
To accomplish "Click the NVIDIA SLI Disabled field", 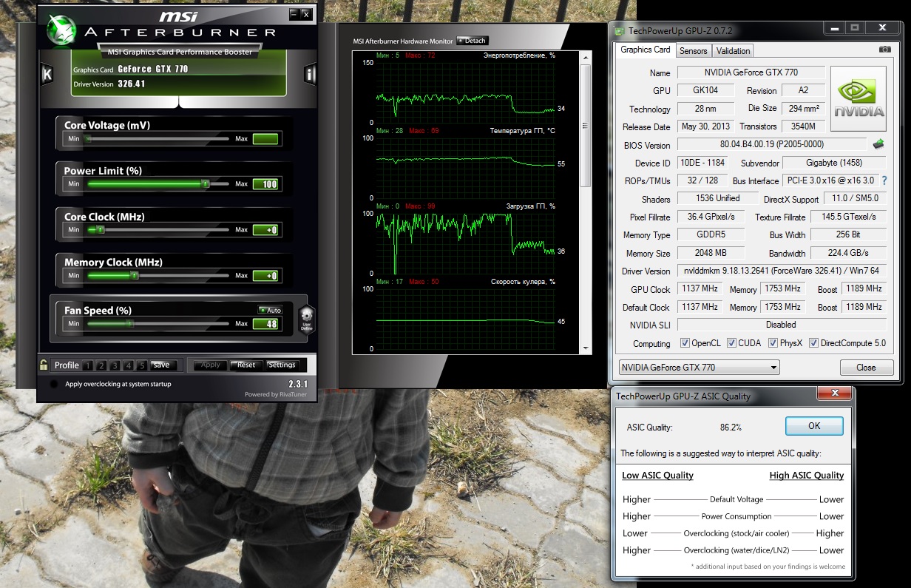I will tap(782, 325).
